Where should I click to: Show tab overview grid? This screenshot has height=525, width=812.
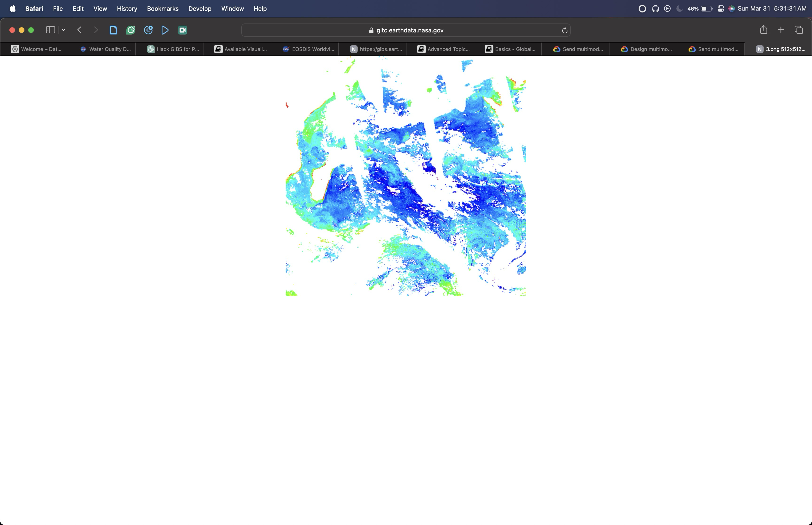[x=799, y=30]
